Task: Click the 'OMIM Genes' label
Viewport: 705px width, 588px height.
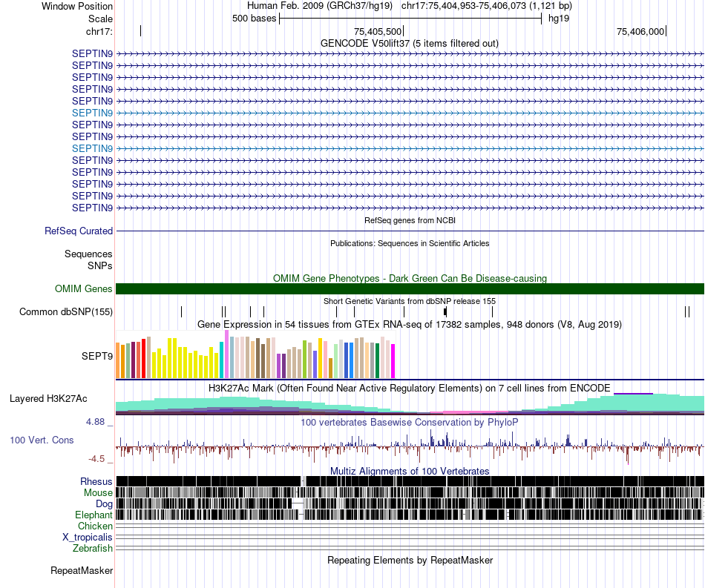Action: pos(84,289)
